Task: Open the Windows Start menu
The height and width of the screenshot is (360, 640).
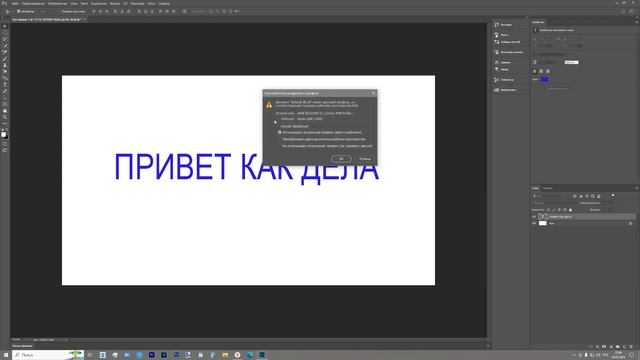Action: [x=6, y=355]
